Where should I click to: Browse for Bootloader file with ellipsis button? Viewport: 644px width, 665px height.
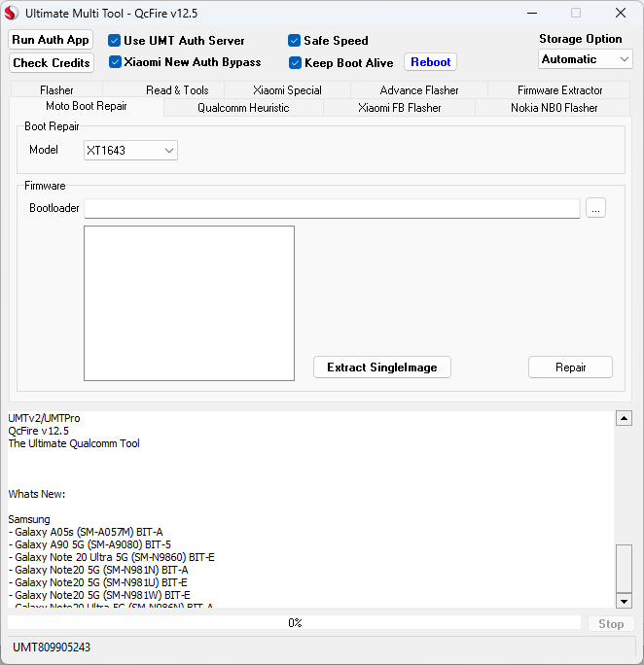tap(595, 208)
